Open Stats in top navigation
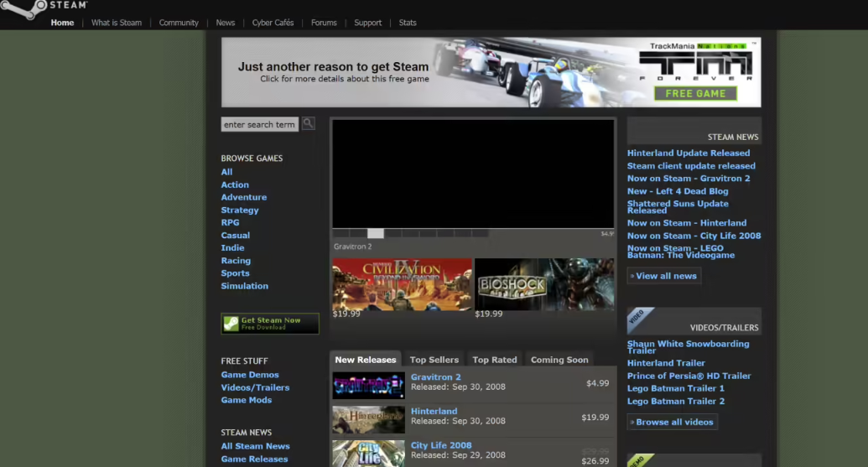 pyautogui.click(x=408, y=23)
